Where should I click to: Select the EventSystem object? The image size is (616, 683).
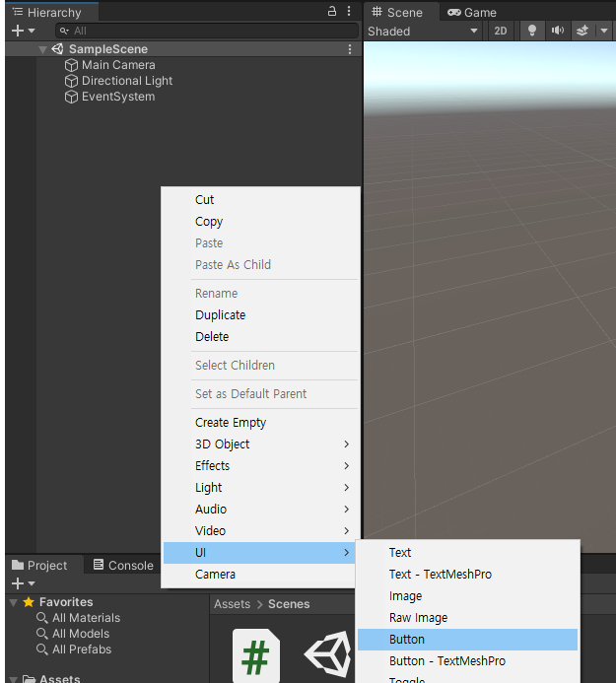click(118, 97)
